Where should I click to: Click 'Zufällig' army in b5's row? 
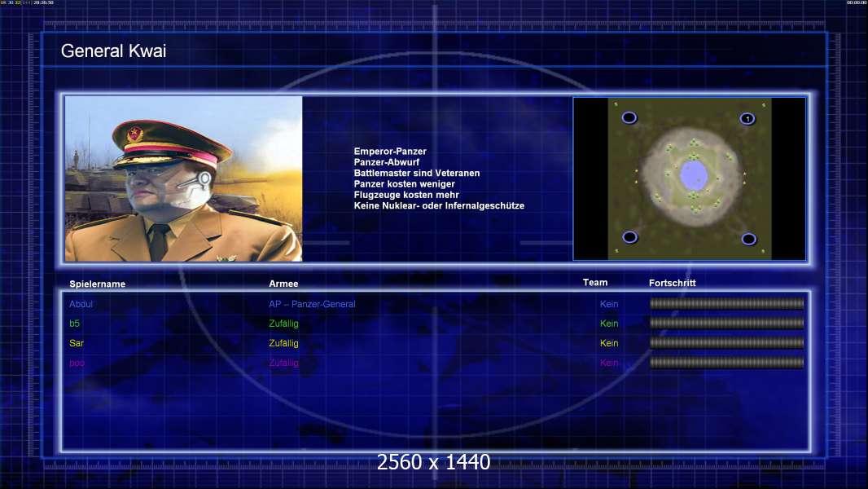click(x=283, y=324)
